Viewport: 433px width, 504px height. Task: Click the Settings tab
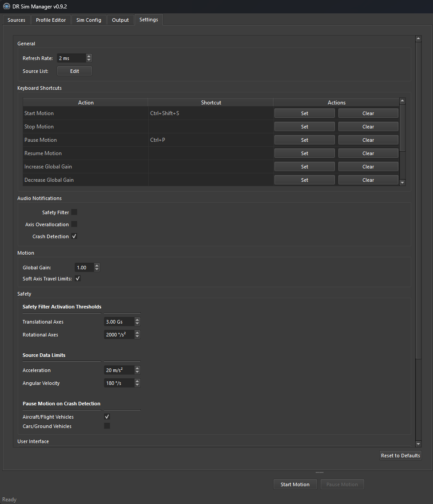tap(149, 20)
